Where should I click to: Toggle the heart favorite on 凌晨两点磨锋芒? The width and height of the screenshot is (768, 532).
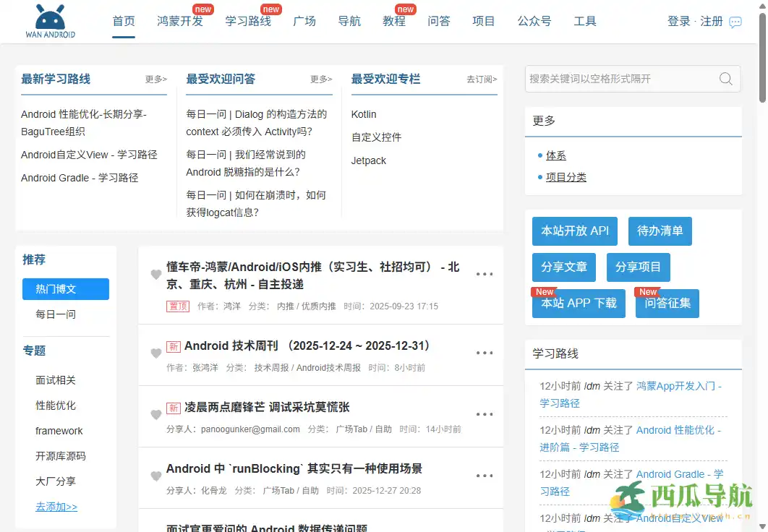click(x=155, y=414)
